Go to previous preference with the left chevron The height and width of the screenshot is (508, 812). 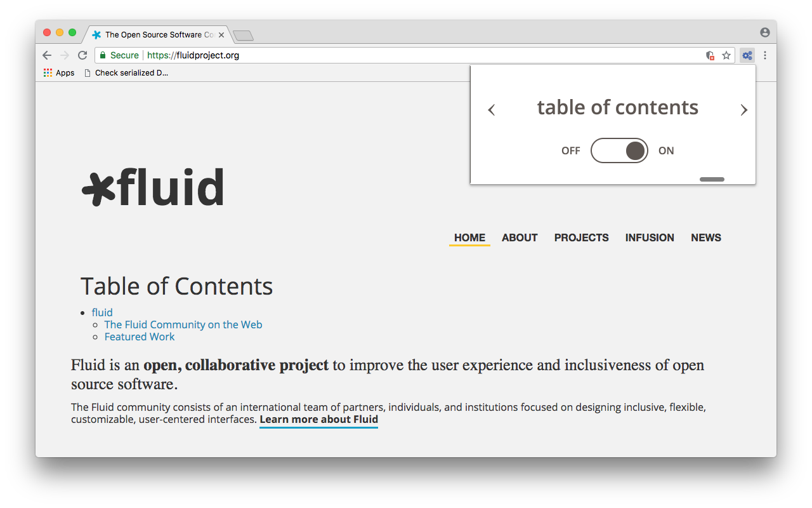tap(491, 110)
